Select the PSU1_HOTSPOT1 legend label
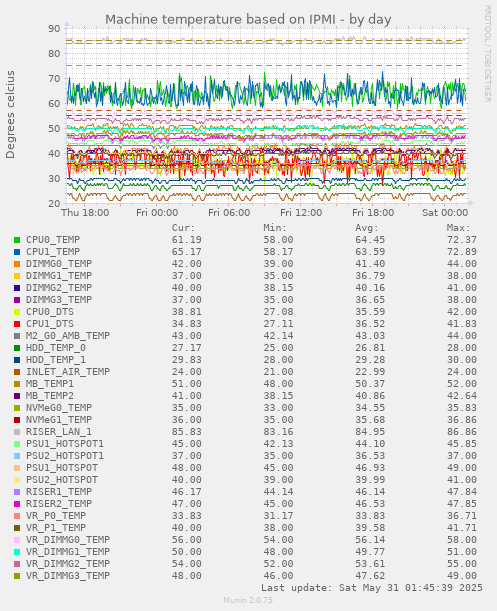 click(65, 444)
